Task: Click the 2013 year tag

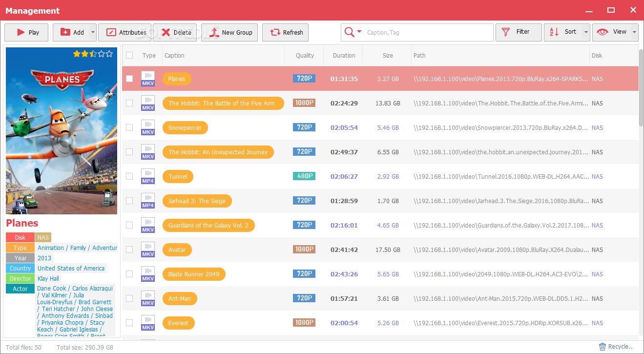Action: 44,258
